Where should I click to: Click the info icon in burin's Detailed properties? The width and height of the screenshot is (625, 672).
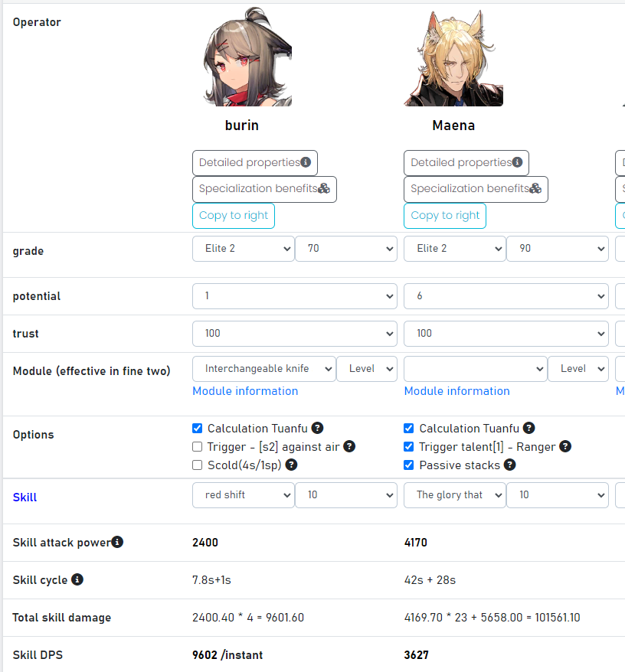[x=306, y=162]
